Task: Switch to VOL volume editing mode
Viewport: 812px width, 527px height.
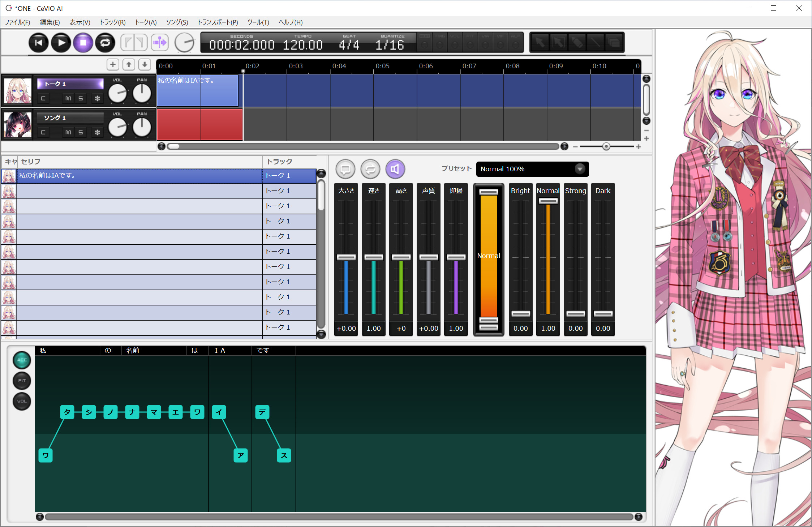Action: pyautogui.click(x=22, y=401)
